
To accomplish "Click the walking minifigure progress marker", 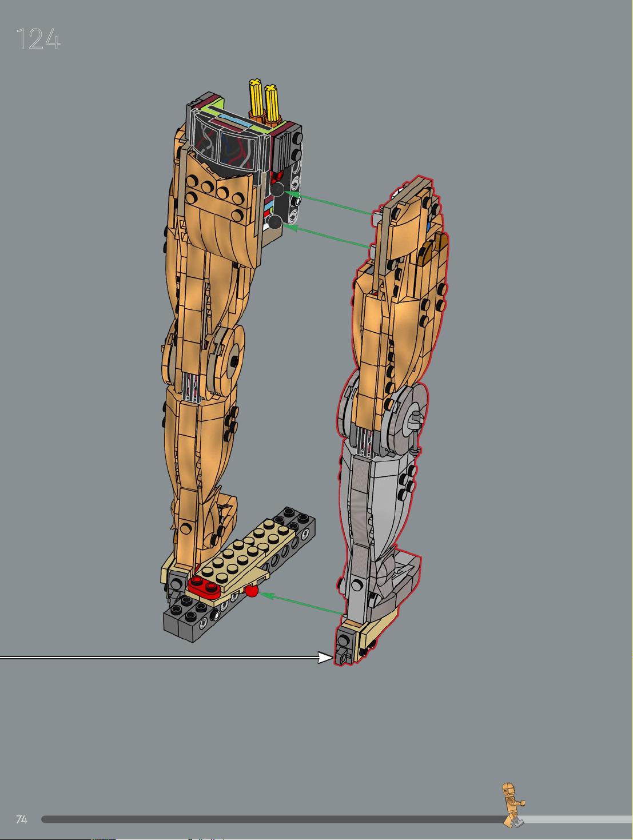I will coord(513,805).
